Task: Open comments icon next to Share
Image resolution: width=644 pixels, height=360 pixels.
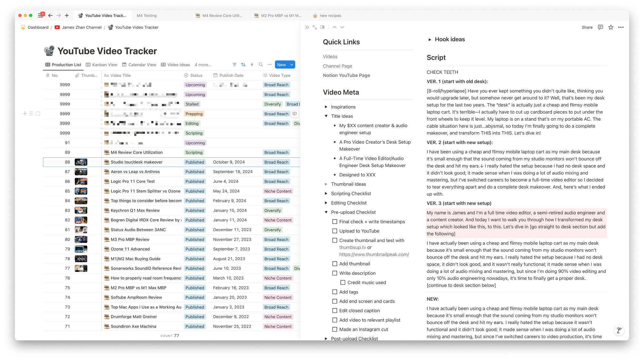Action: point(600,27)
